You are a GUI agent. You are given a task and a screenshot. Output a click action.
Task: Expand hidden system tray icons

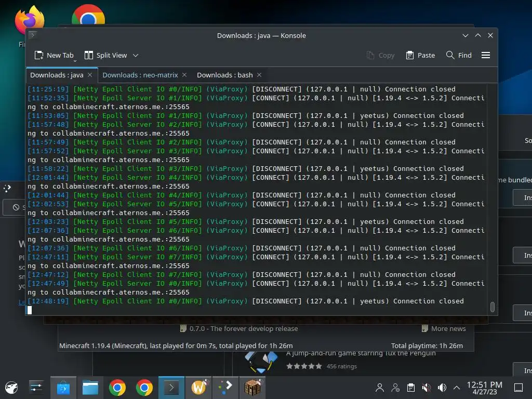click(457, 388)
